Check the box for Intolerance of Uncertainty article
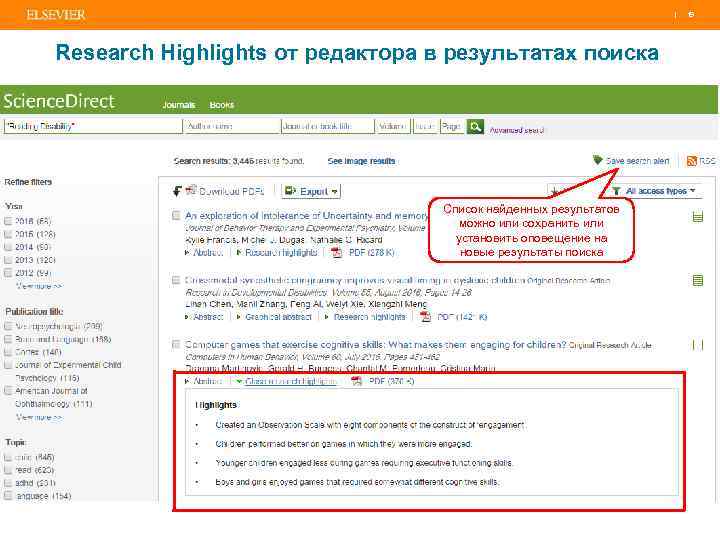 (176, 215)
